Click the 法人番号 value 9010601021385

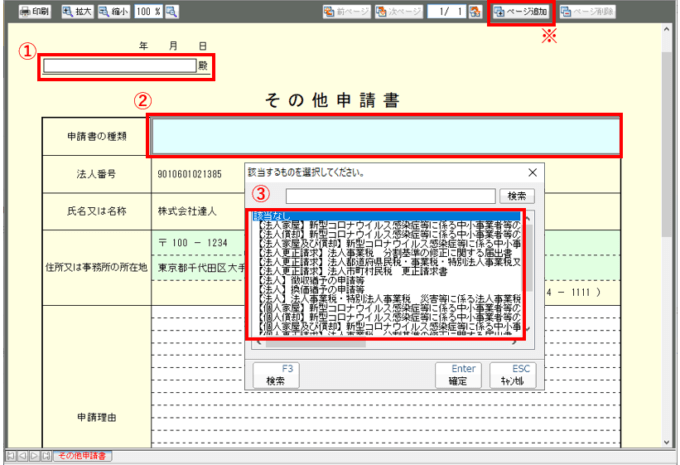190,174
